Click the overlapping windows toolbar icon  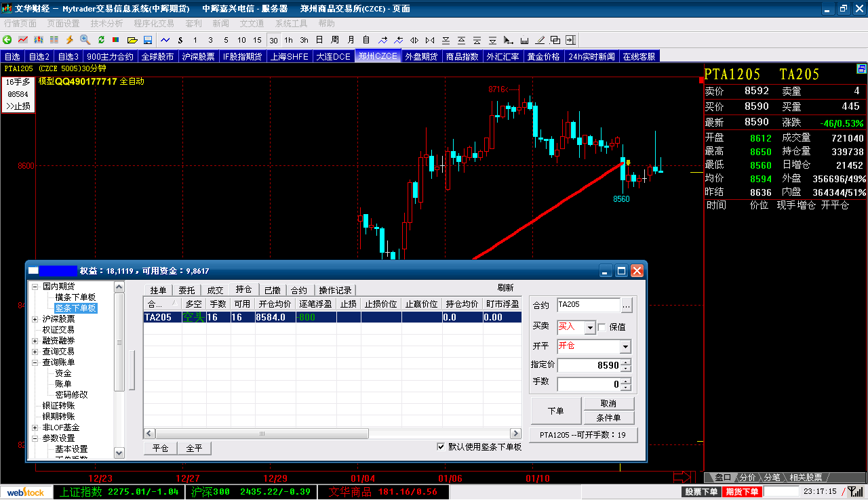tap(555, 40)
